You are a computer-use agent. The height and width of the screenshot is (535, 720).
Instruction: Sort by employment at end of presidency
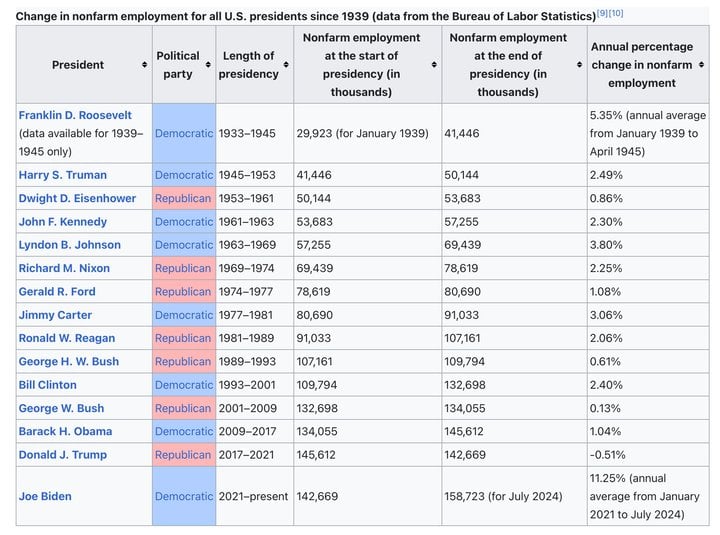(x=579, y=65)
